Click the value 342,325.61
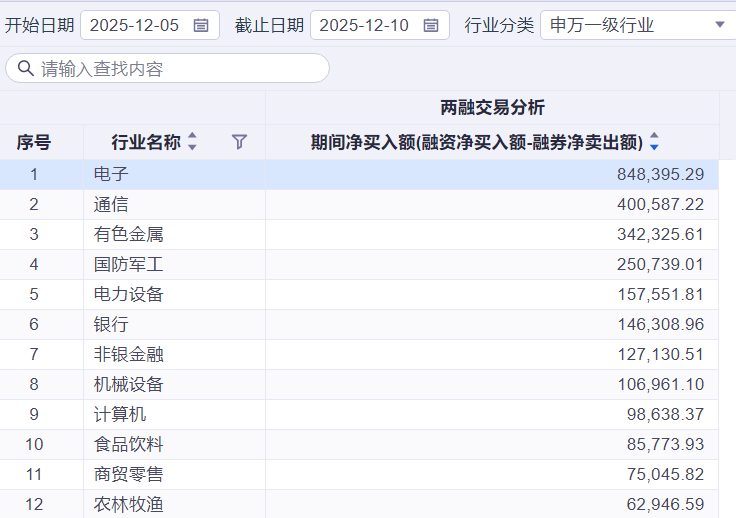Viewport: 736px width, 518px height. [x=660, y=235]
